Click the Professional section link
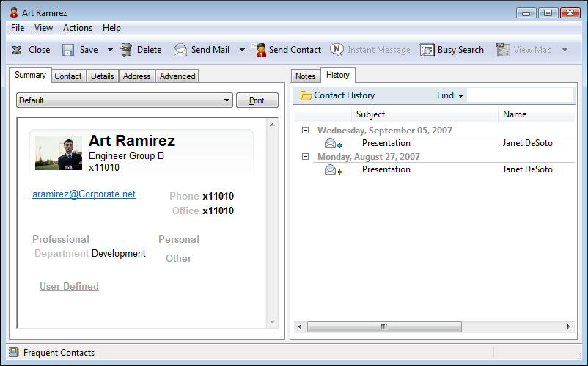Screen dimensions: 588x366 click(x=61, y=239)
